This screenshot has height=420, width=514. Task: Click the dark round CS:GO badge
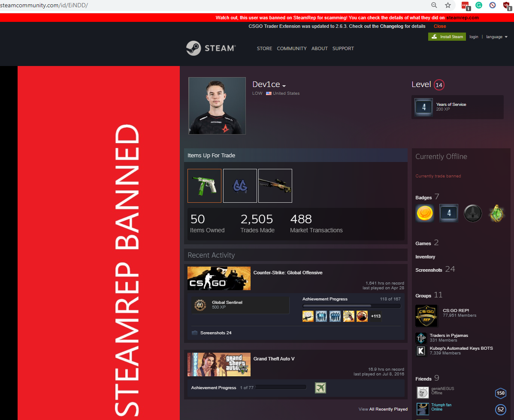pyautogui.click(x=473, y=213)
